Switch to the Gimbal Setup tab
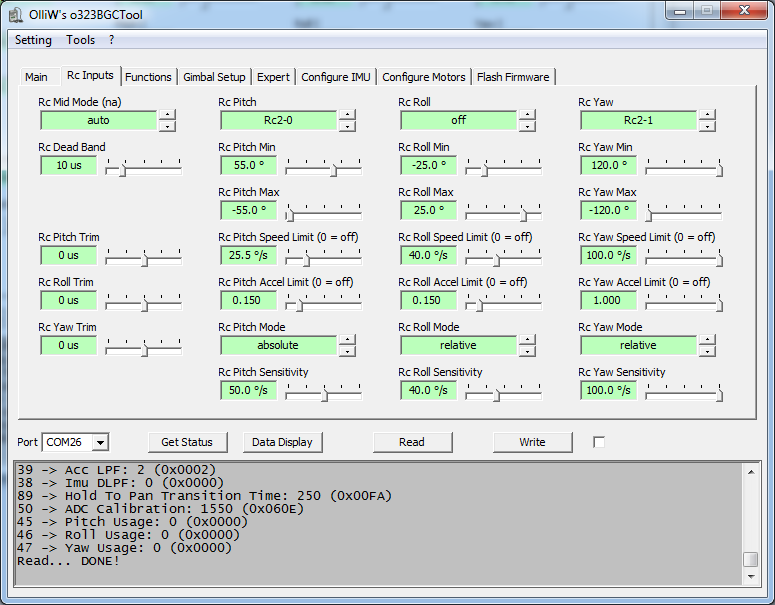 [x=214, y=77]
